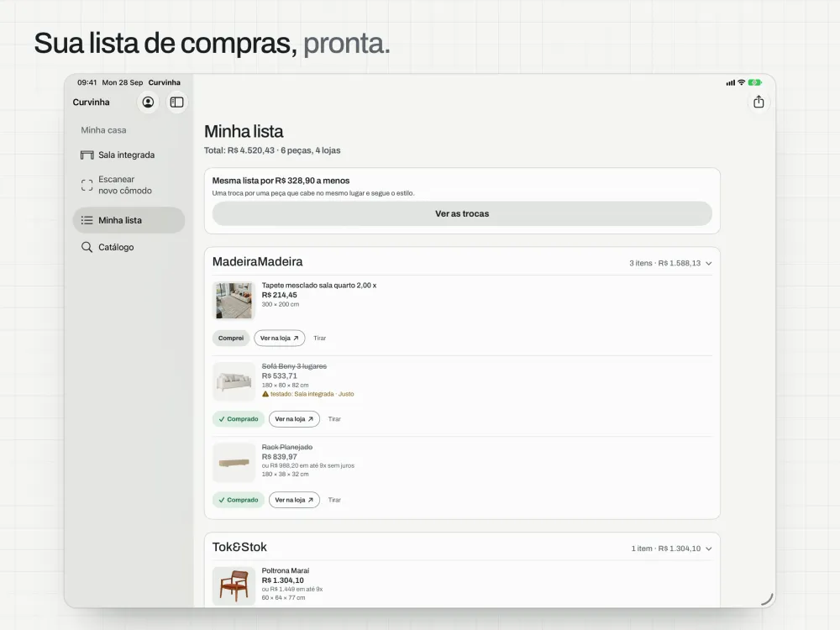The height and width of the screenshot is (630, 840).
Task: Click the testado: Sala integrada · Justo note
Action: (312, 394)
